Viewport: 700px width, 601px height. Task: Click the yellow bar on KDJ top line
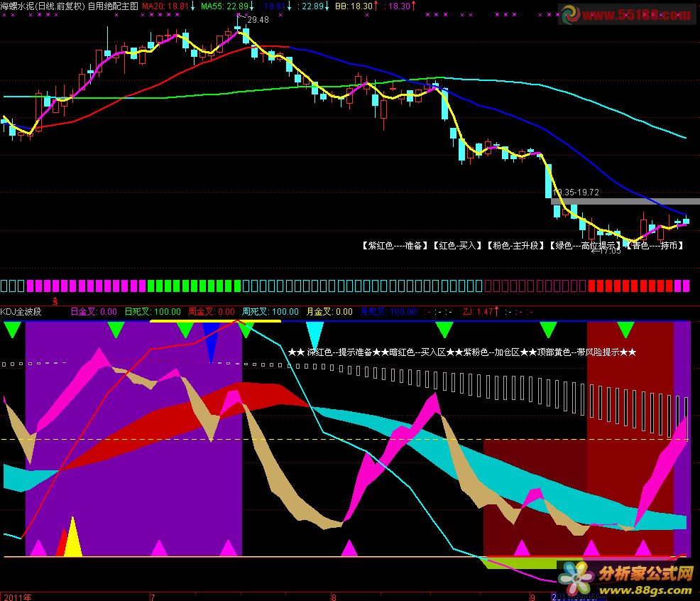(215, 321)
